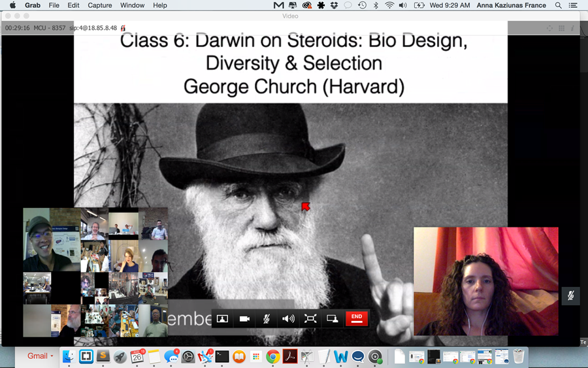Open Anna Kaziunas France user menu
The image size is (588, 368).
point(511,5)
